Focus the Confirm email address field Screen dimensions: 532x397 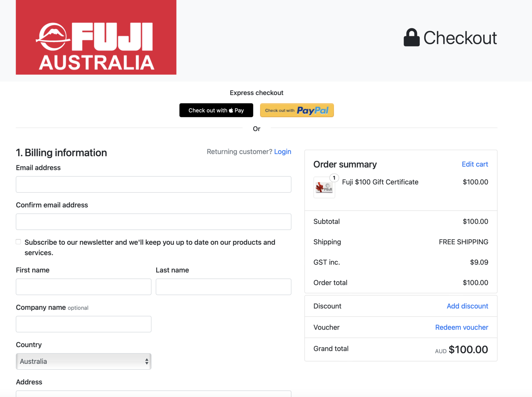point(153,222)
